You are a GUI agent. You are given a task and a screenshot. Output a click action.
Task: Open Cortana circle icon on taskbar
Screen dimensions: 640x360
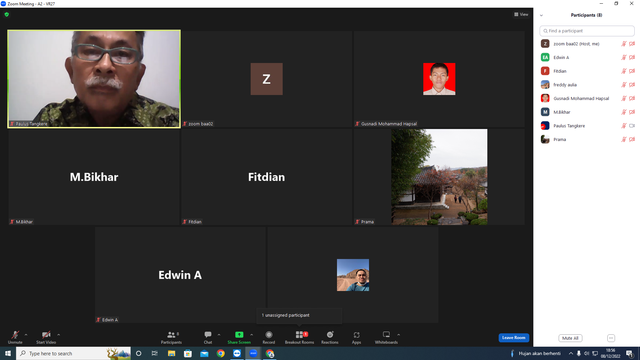[x=139, y=353]
